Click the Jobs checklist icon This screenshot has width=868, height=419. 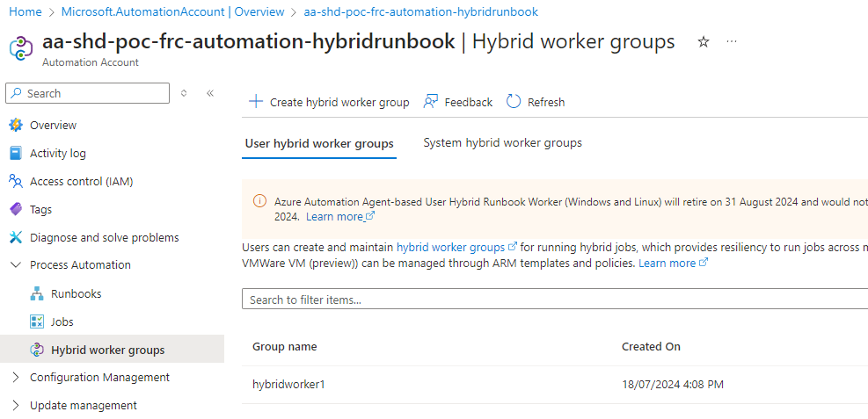click(x=37, y=321)
